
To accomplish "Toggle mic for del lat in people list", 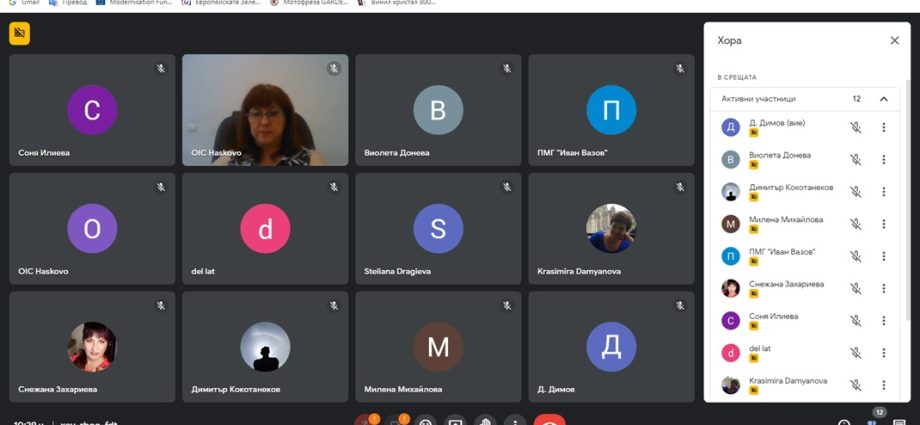I will [855, 353].
